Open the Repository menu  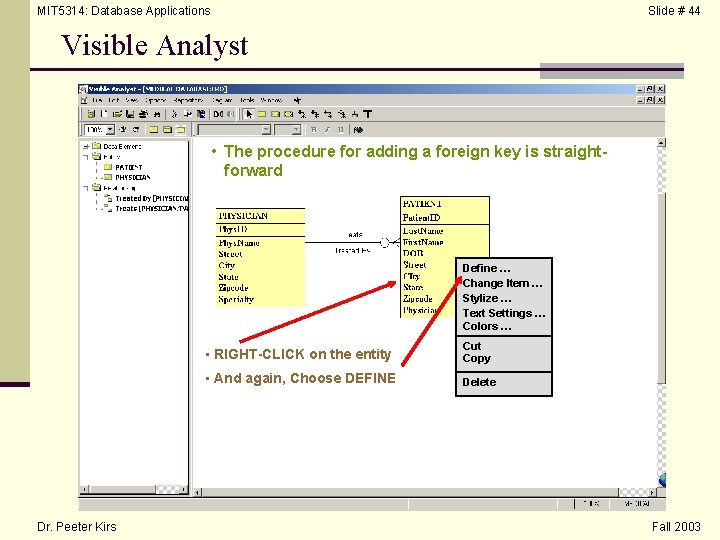pyautogui.click(x=188, y=100)
